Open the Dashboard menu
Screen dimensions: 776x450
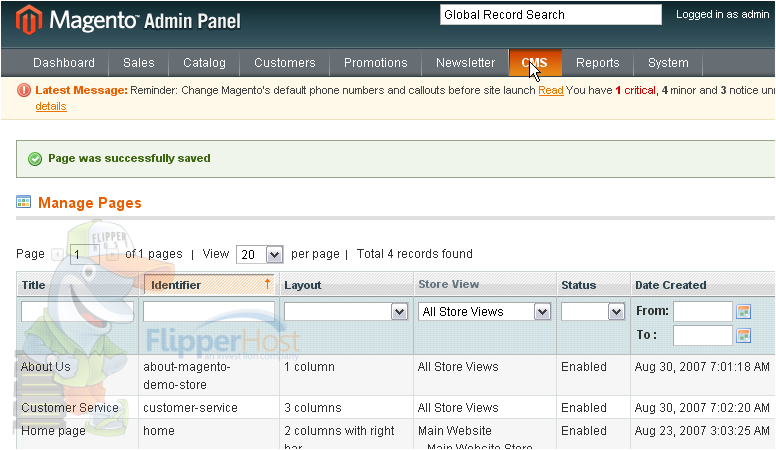(x=64, y=63)
